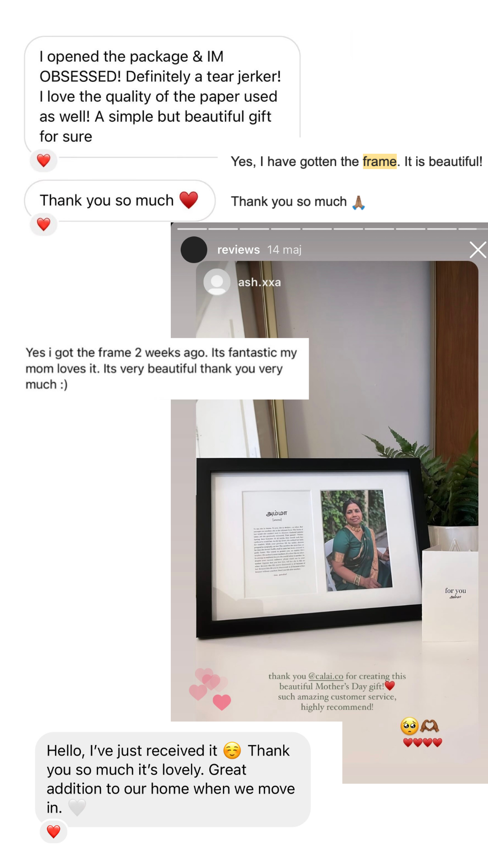
Task: Tap the praying hands emoji
Action: 358,202
